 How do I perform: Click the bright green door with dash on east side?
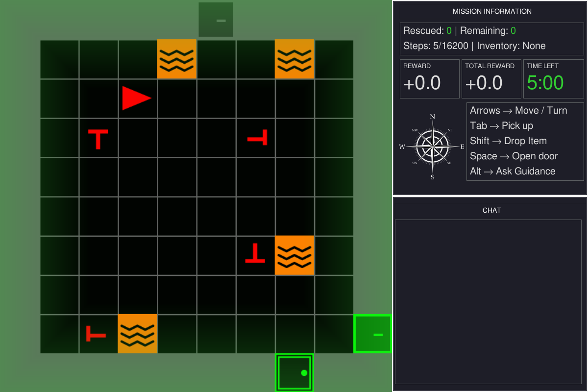(373, 334)
